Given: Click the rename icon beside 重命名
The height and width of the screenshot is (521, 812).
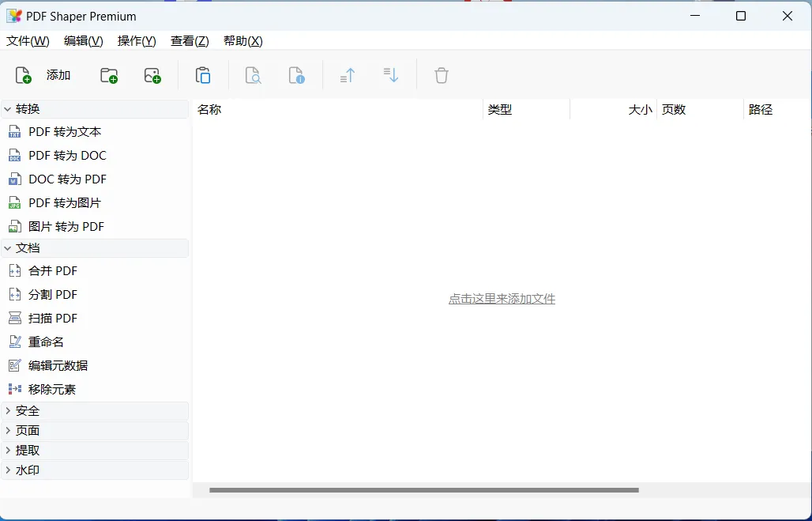Looking at the screenshot, I should coord(14,342).
